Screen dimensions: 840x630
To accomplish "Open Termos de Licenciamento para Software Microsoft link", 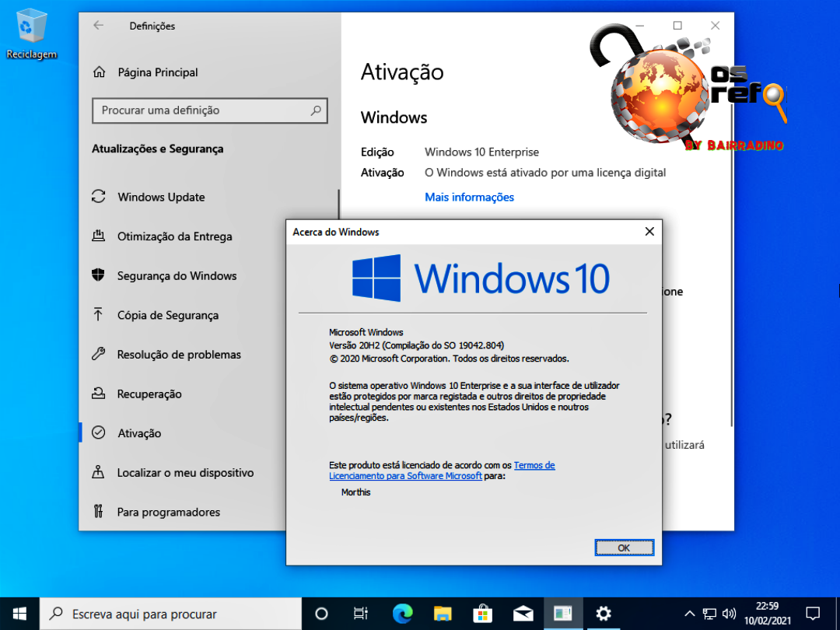I will [x=442, y=471].
